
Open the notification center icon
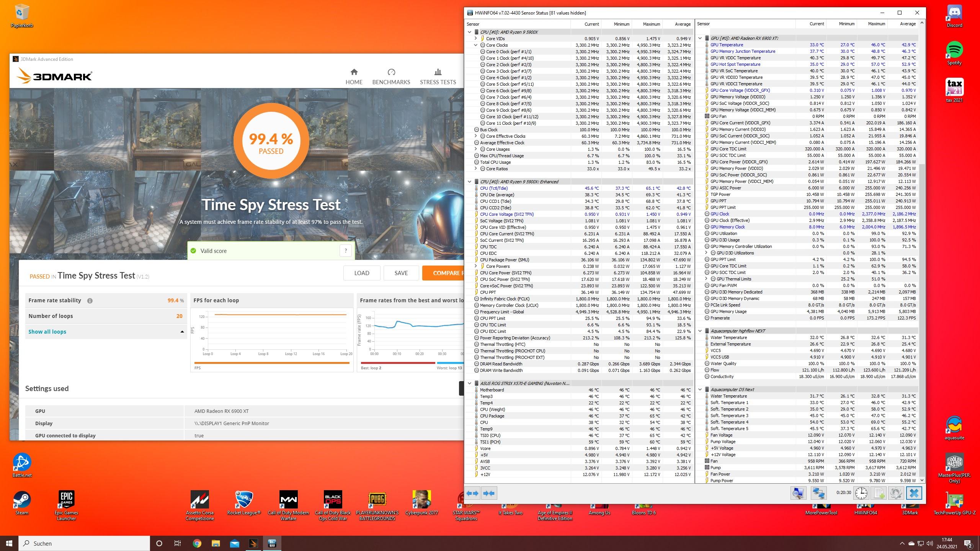pos(969,543)
